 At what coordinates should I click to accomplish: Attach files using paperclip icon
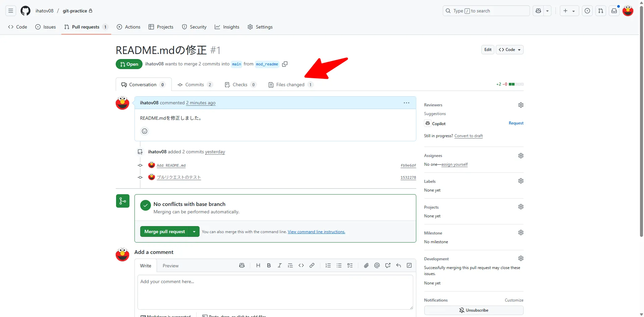point(366,265)
